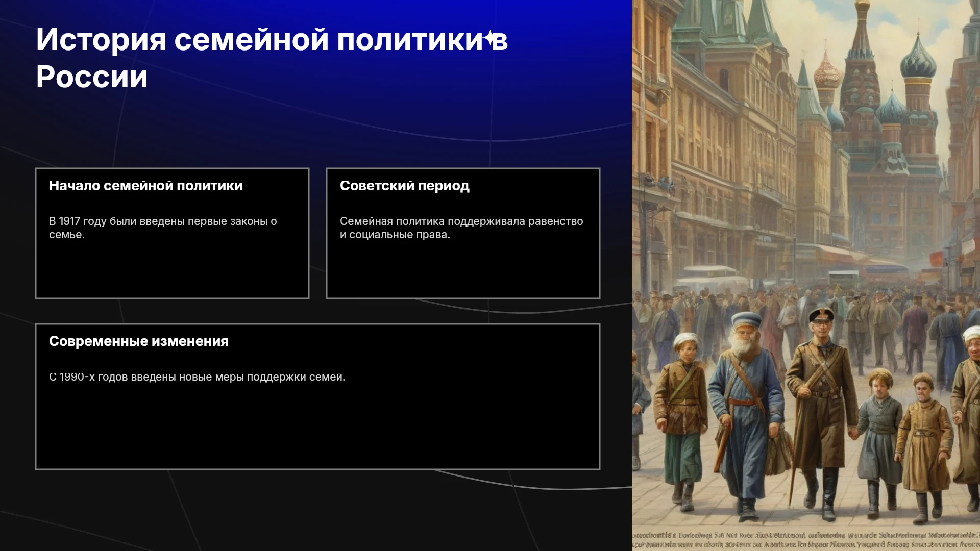The width and height of the screenshot is (980, 551).
Task: Click the empty area of the Современные изменения card
Action: pyautogui.click(x=317, y=429)
